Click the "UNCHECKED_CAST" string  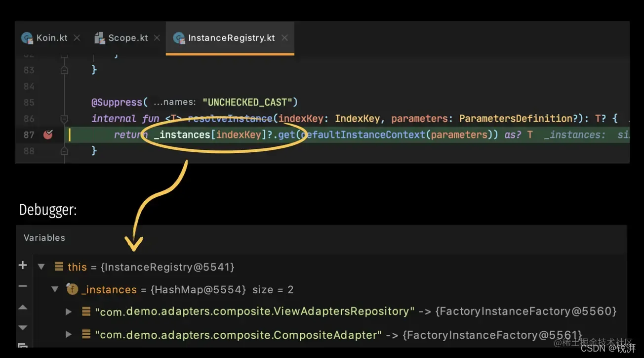248,102
